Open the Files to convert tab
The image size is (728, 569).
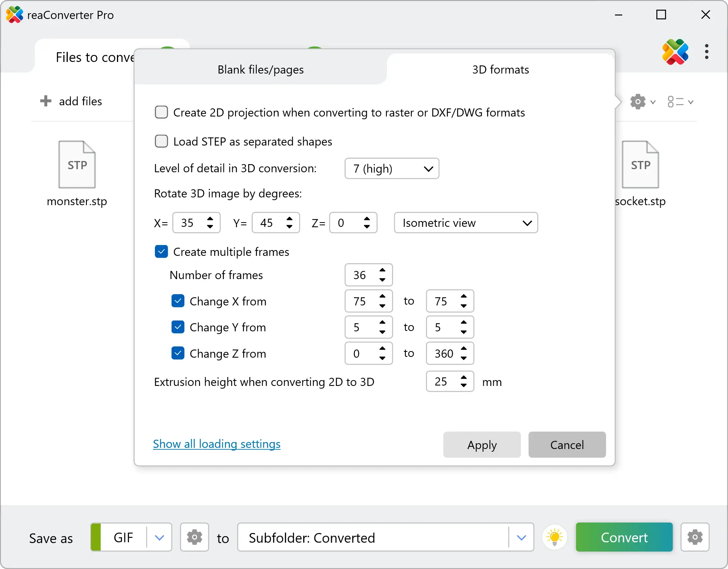95,57
